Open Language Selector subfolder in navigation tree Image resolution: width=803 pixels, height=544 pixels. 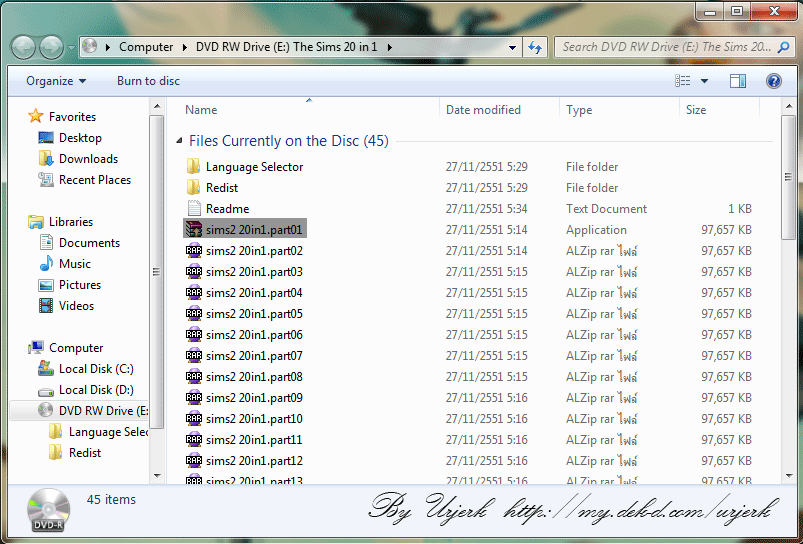point(99,432)
